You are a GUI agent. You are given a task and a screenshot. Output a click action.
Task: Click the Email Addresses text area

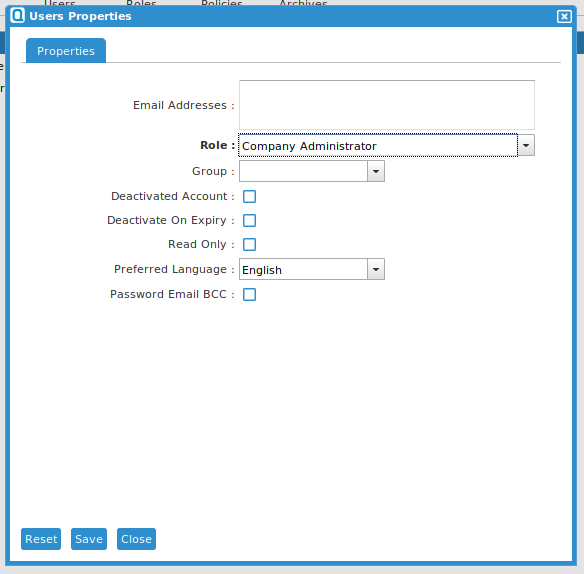[387, 105]
